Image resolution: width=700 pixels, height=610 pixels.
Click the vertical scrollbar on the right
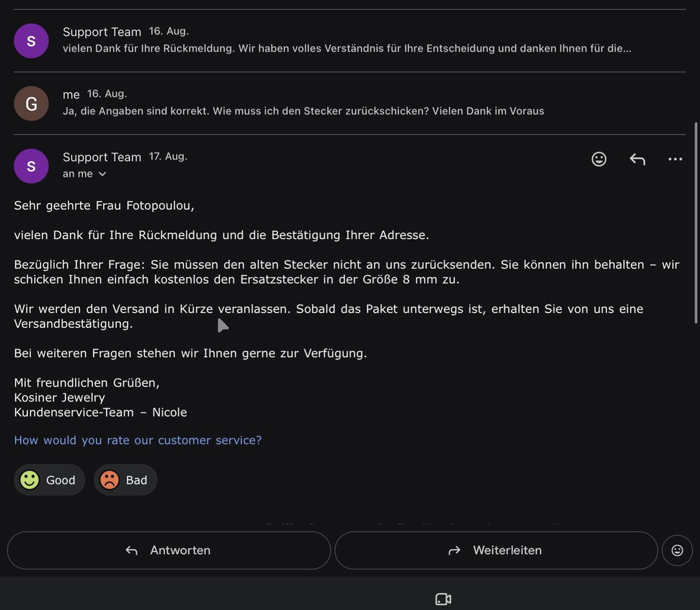695,222
